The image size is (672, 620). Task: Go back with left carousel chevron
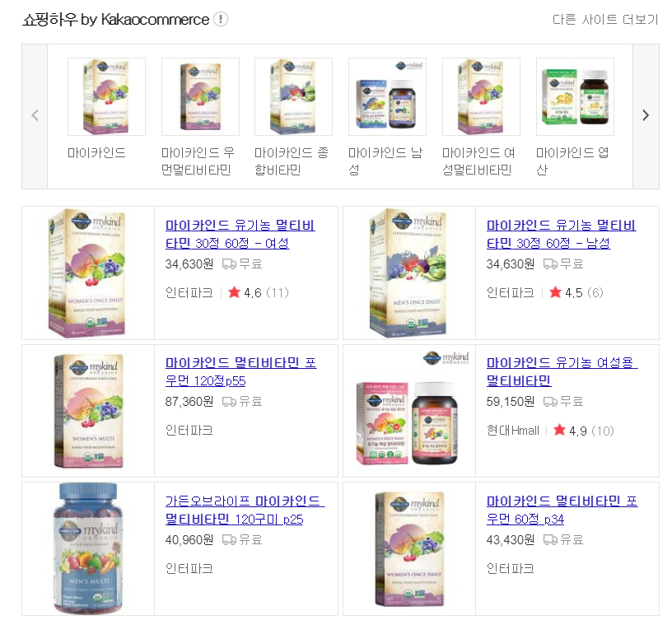pos(35,116)
